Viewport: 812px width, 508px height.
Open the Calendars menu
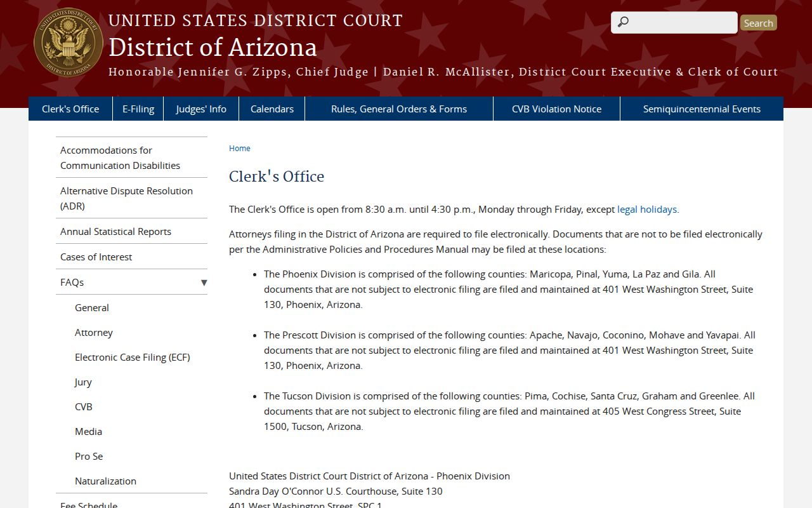pos(272,109)
